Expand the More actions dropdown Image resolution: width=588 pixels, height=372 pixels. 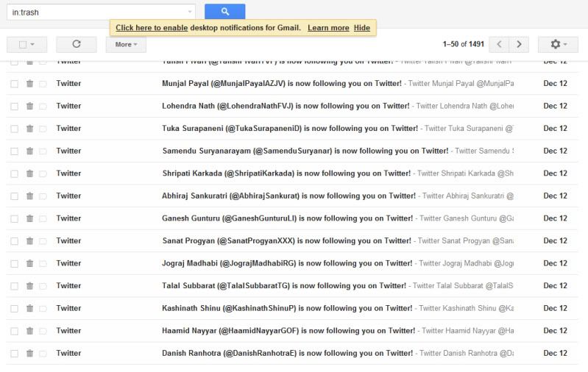[x=126, y=44]
